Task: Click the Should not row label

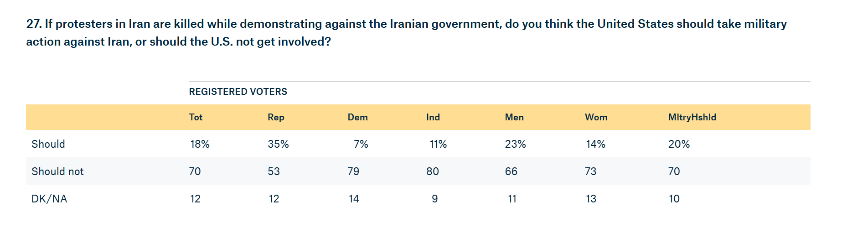Action: coord(57,171)
